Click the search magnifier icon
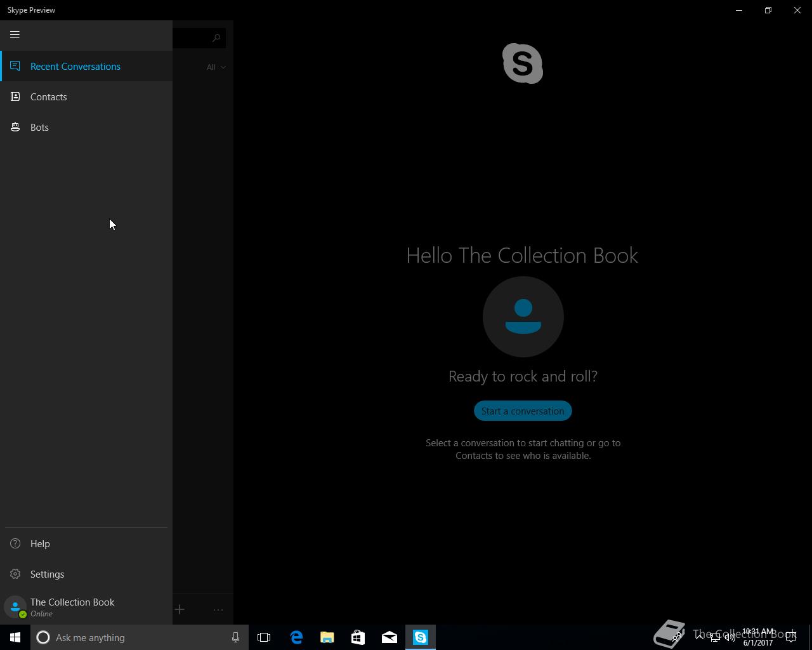This screenshot has width=812, height=650. (x=216, y=38)
